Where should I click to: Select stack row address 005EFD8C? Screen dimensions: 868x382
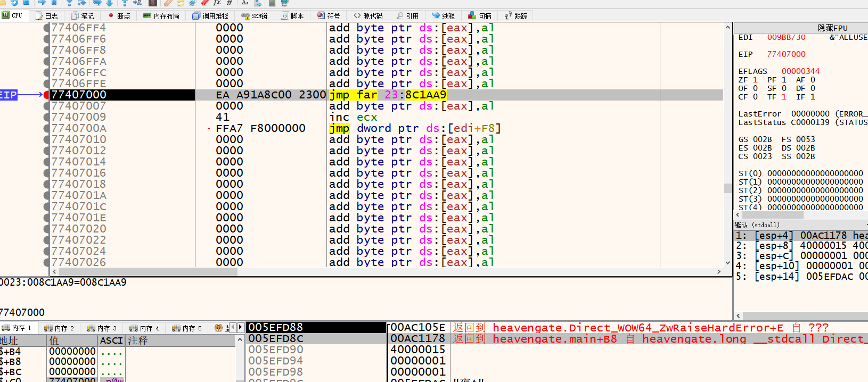[276, 338]
